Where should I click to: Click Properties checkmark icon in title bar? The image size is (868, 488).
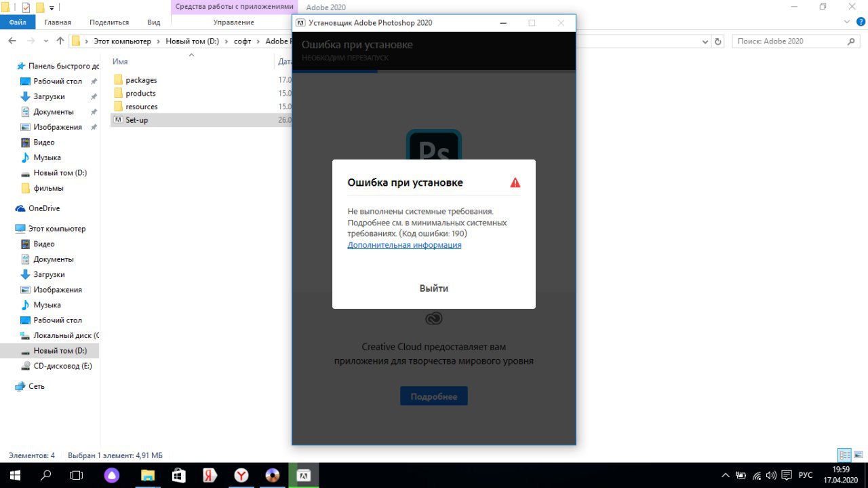pyautogui.click(x=26, y=7)
